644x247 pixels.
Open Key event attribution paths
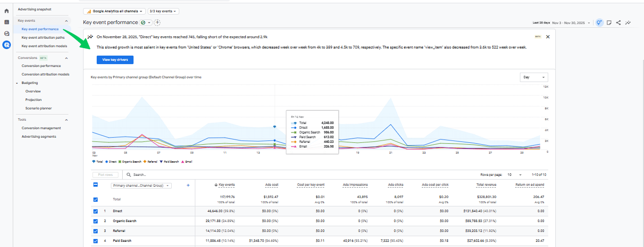(43, 38)
